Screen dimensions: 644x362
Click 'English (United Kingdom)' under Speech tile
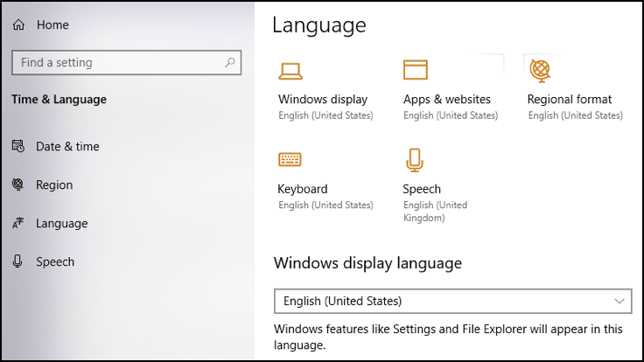436,211
